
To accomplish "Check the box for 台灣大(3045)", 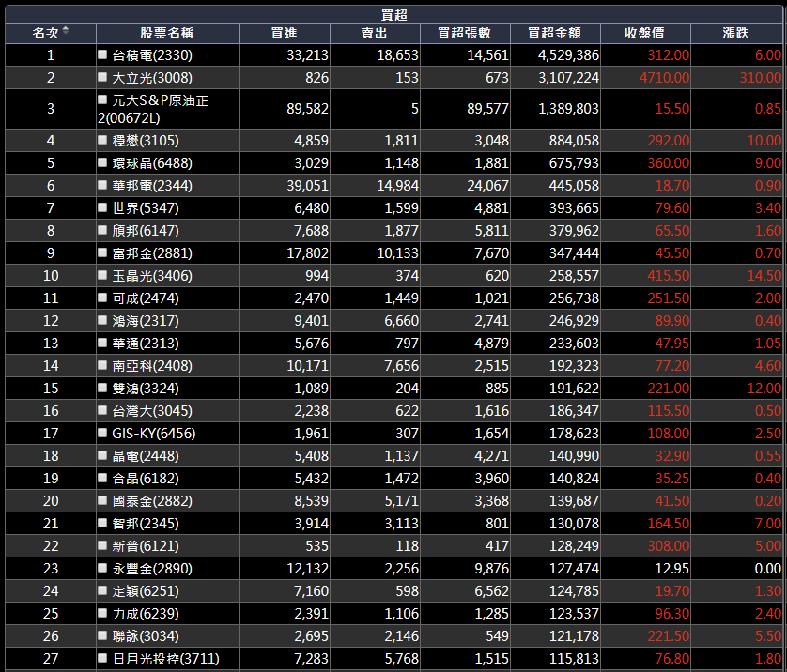I will pyautogui.click(x=102, y=410).
